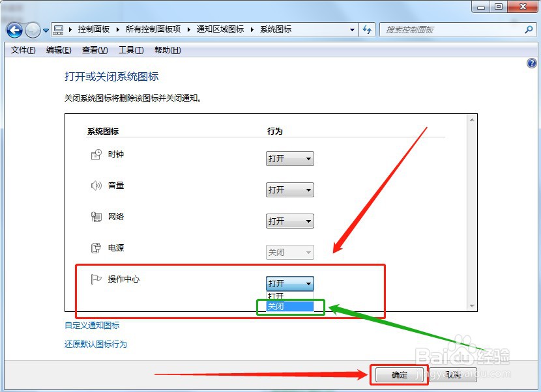
Task: Click the 操作中心 flag icon
Action: (96, 279)
